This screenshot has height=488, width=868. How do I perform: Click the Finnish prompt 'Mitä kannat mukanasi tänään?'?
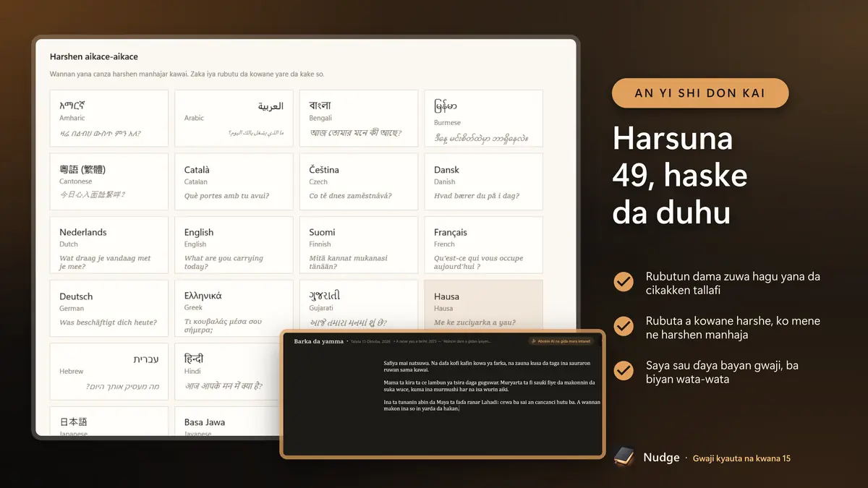coord(348,262)
